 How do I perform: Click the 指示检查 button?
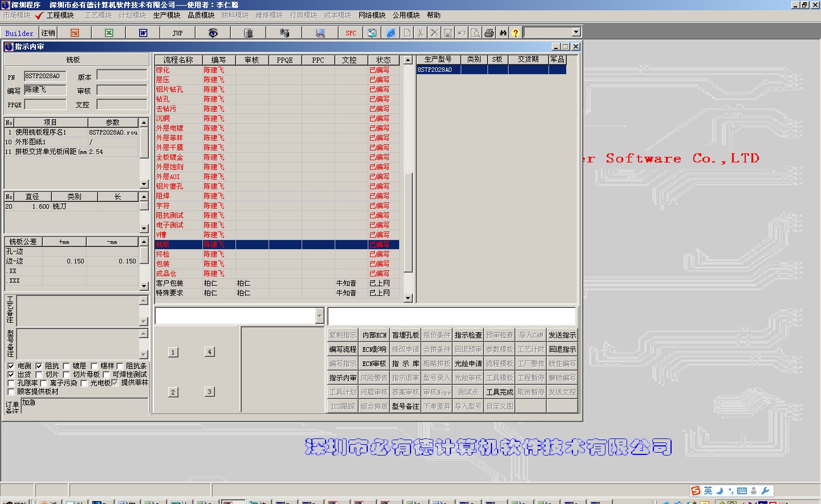tap(468, 335)
